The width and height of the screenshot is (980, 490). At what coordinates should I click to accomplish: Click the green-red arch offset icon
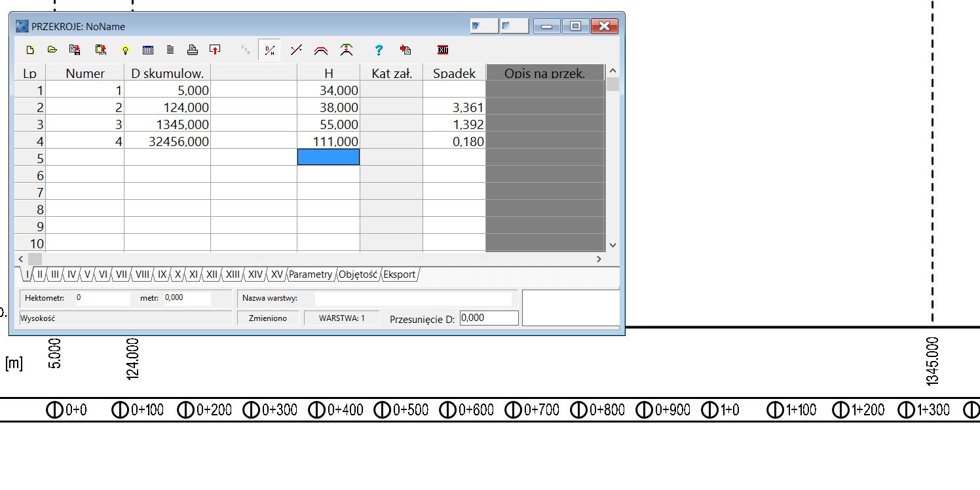(347, 50)
